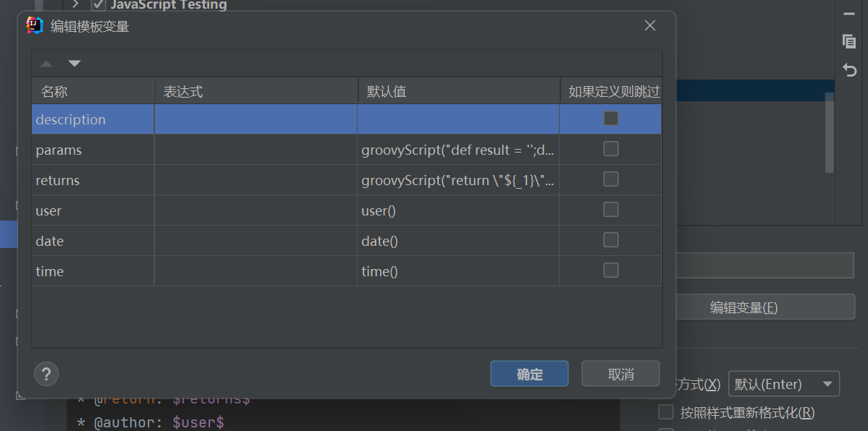This screenshot has height=431, width=868.
Task: Uncheck the JavaScript Testing group checkbox
Action: pos(98,5)
